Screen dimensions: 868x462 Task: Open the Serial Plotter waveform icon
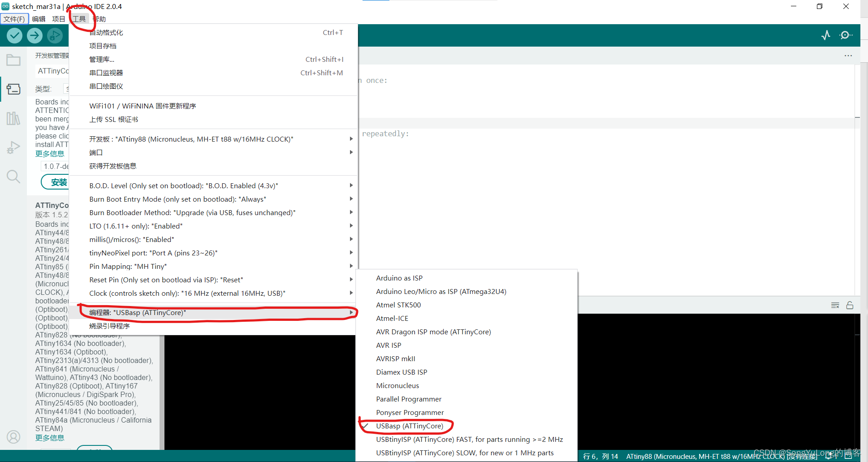pyautogui.click(x=826, y=35)
